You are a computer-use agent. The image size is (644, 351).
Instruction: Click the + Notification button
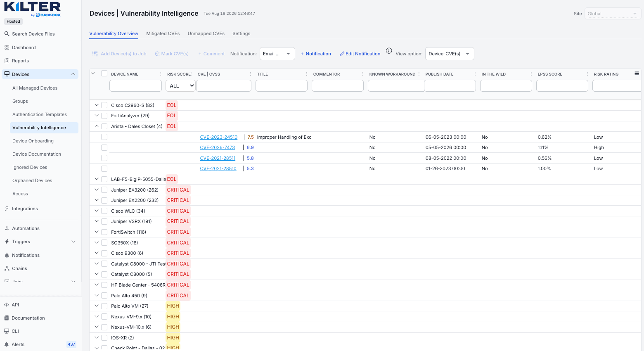tap(316, 54)
